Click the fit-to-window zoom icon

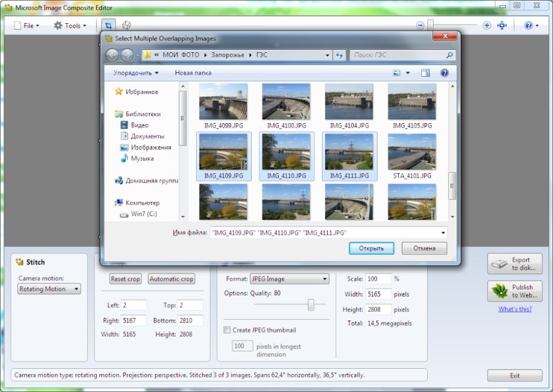[x=502, y=25]
